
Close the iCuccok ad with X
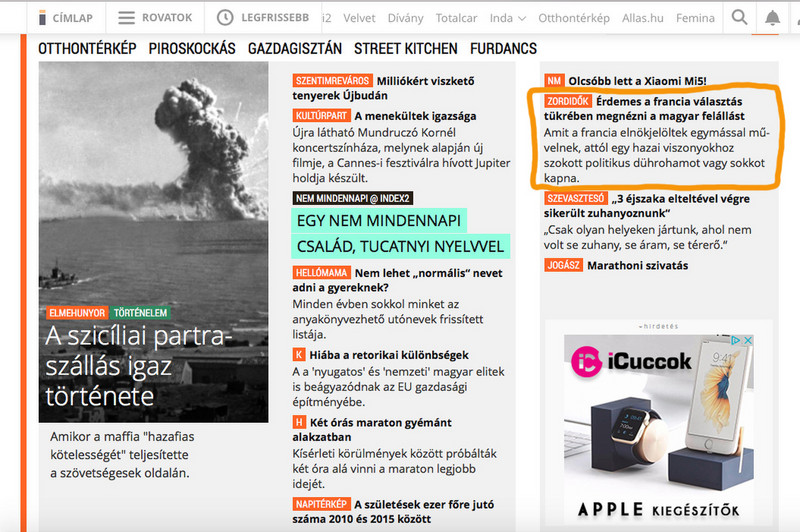[x=747, y=340]
